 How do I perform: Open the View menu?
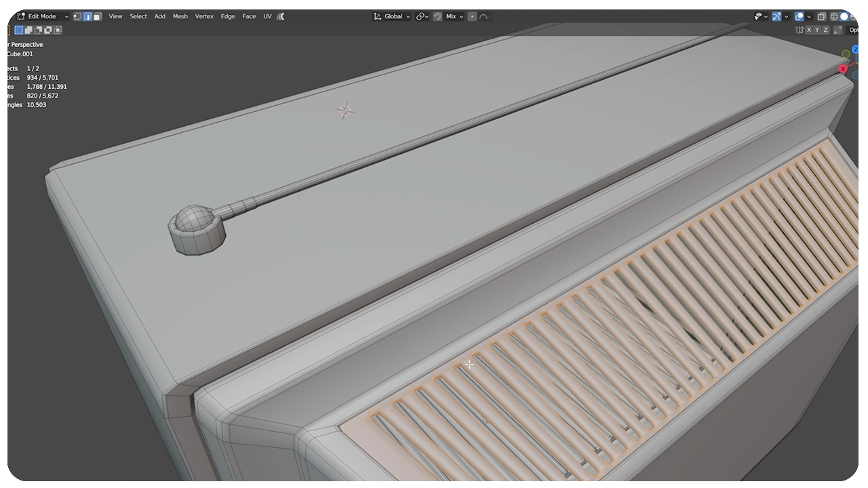[x=116, y=16]
